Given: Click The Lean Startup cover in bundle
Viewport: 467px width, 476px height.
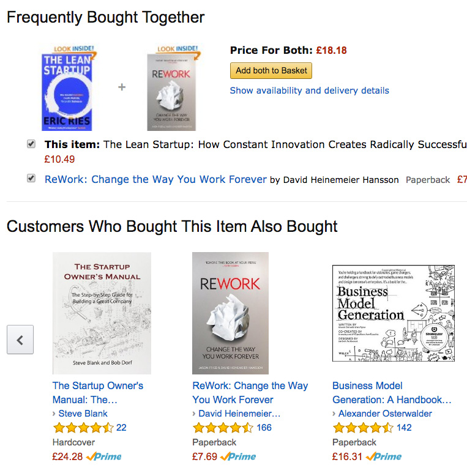Looking at the screenshot, I should [66, 91].
